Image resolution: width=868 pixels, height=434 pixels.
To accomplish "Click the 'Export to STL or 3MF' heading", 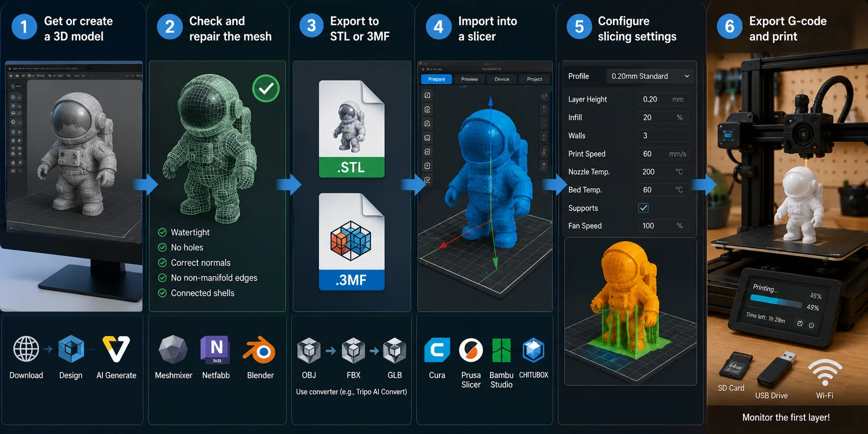I will [x=360, y=29].
